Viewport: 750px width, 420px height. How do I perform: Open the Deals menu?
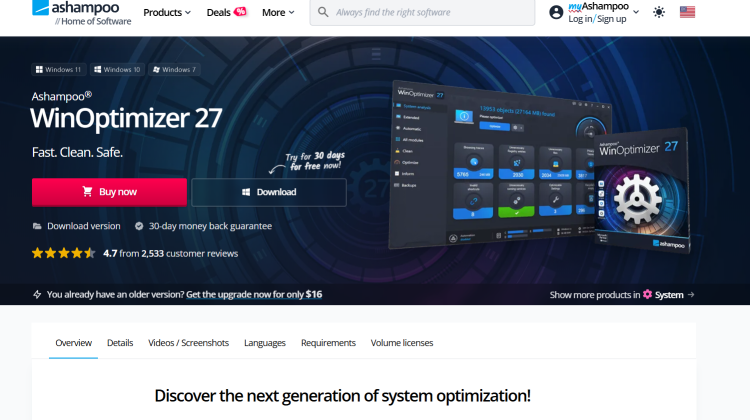tap(219, 12)
